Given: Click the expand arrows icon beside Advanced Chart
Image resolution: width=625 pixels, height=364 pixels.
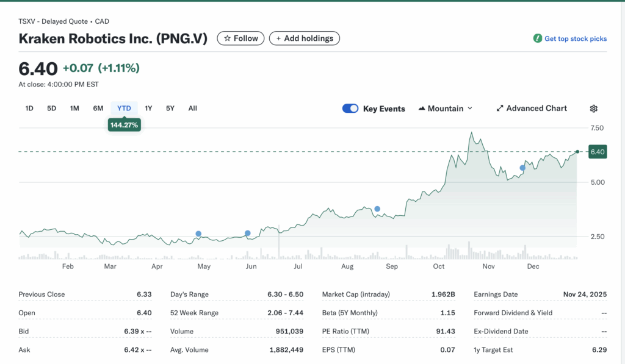Looking at the screenshot, I should [x=500, y=108].
